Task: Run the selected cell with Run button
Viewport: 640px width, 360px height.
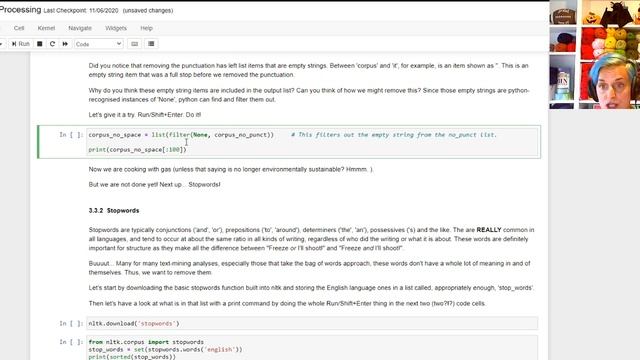Action: (20, 44)
